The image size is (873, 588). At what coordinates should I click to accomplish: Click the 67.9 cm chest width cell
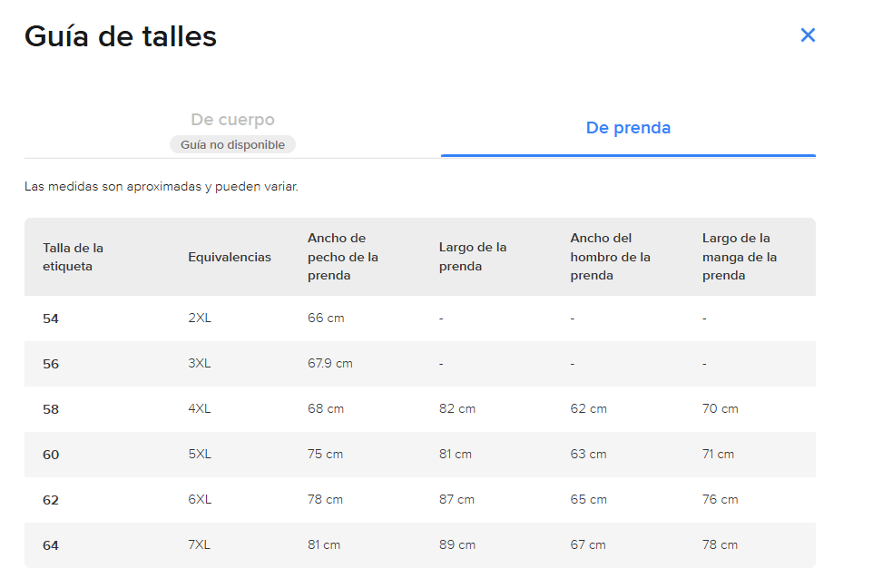[x=330, y=364]
